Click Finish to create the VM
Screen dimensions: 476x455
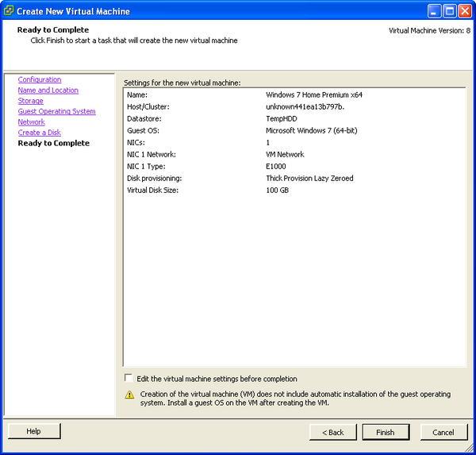385,432
